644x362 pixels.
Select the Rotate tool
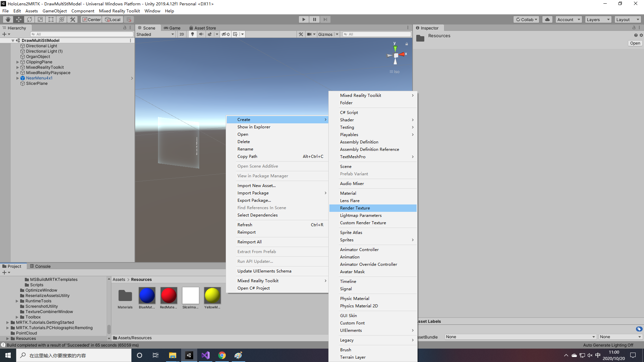click(30, 19)
